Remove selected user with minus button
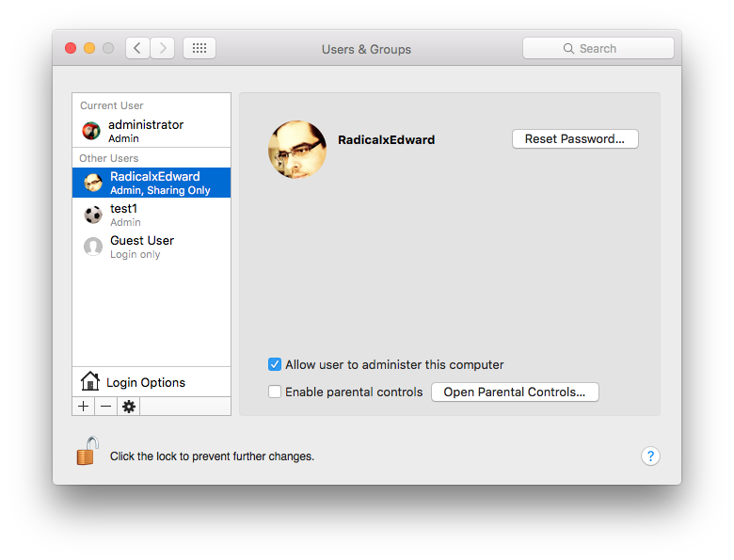Screen dimensions: 734x560 click(x=106, y=406)
